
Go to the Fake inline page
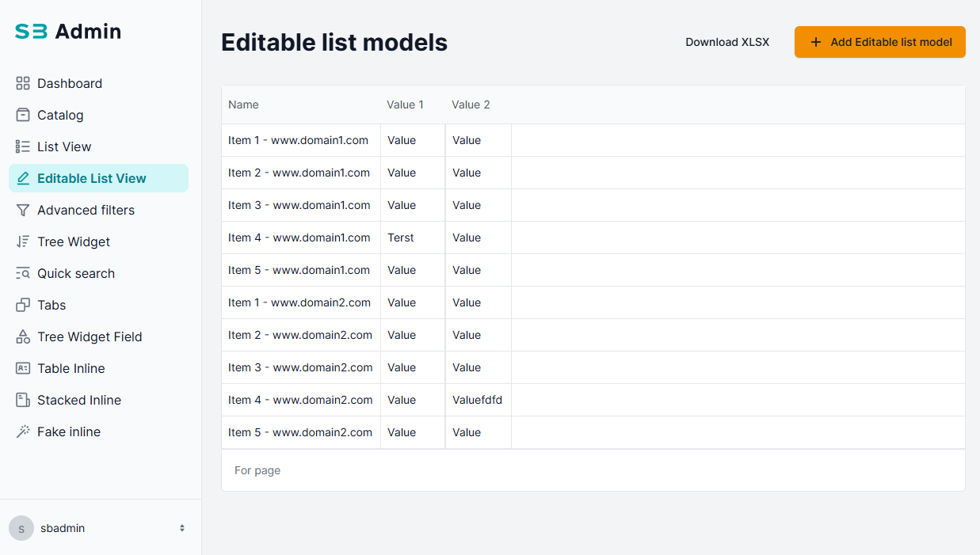click(x=98, y=431)
